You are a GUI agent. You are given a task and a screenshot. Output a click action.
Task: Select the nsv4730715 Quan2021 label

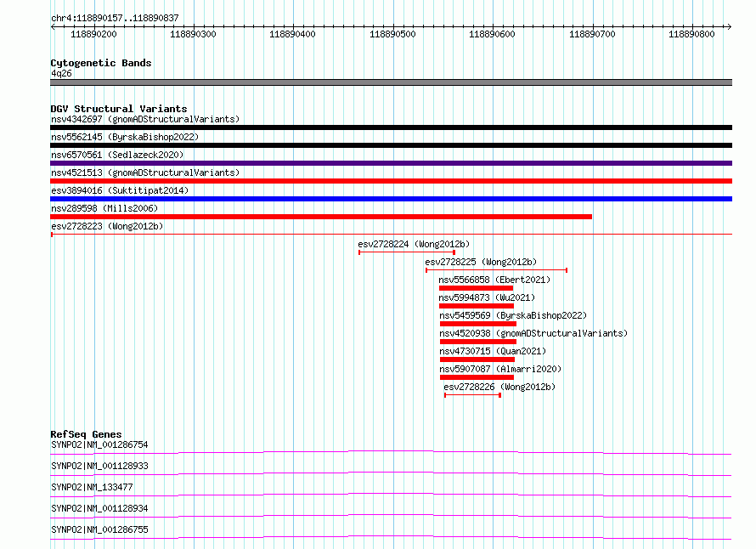coord(493,351)
